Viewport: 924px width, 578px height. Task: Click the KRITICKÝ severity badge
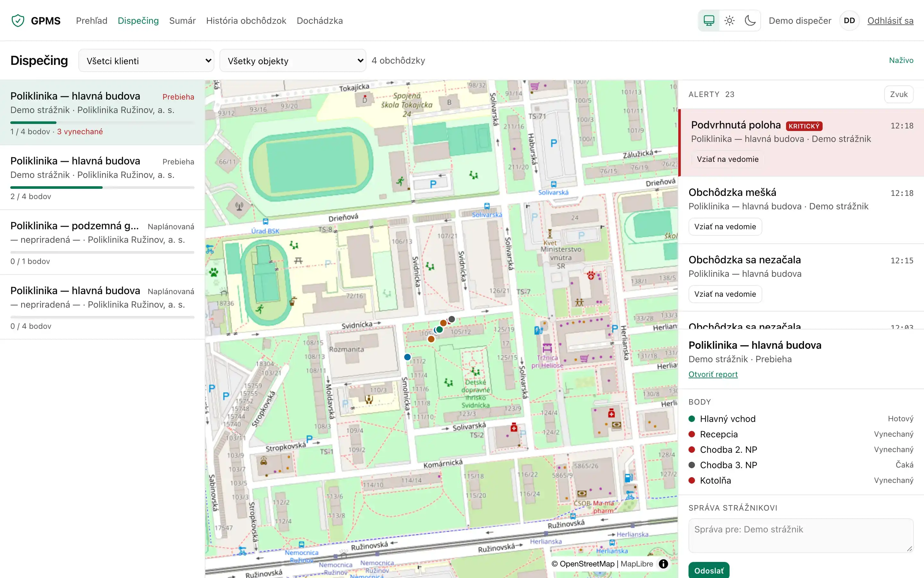coord(804,126)
